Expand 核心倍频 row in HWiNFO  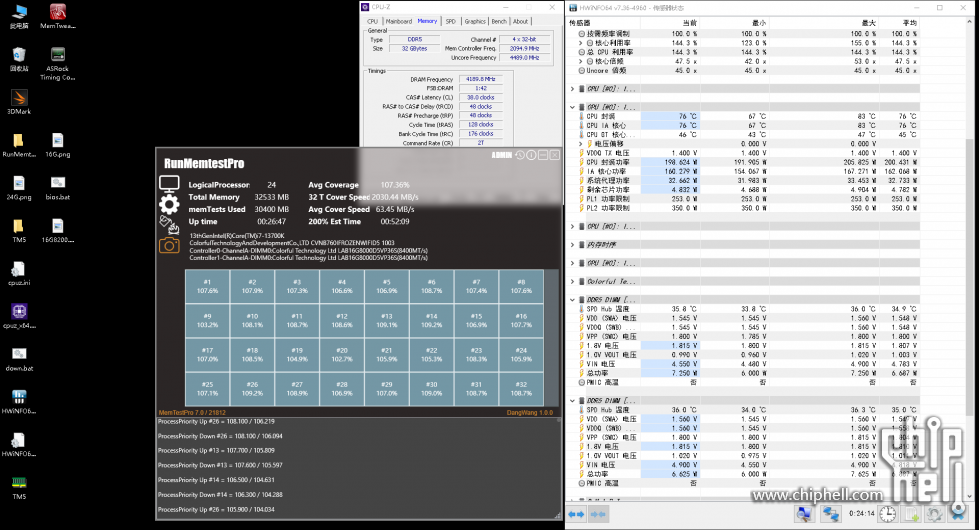581,61
